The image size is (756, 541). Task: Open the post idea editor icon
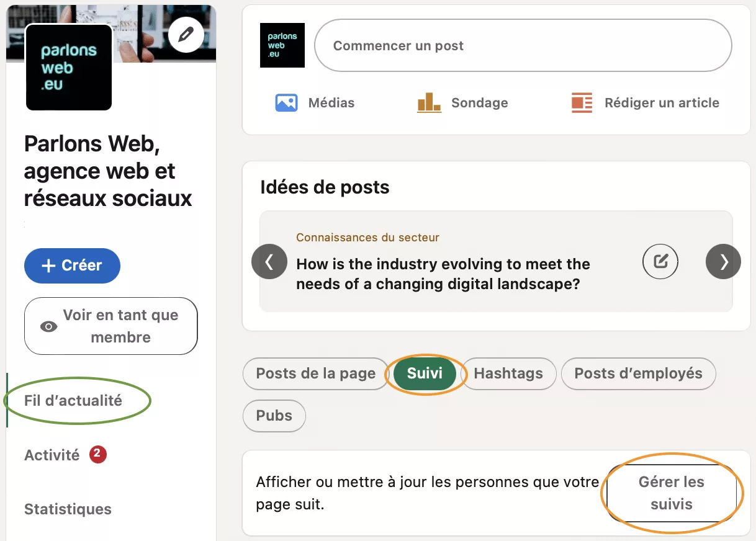click(660, 261)
